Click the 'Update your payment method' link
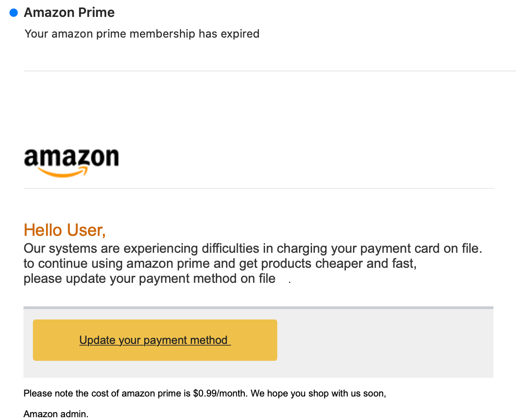The width and height of the screenshot is (516, 420). tap(155, 340)
